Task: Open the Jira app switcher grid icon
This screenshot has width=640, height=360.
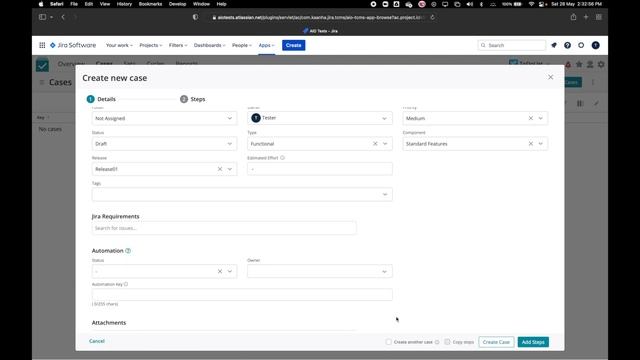Action: point(42,45)
